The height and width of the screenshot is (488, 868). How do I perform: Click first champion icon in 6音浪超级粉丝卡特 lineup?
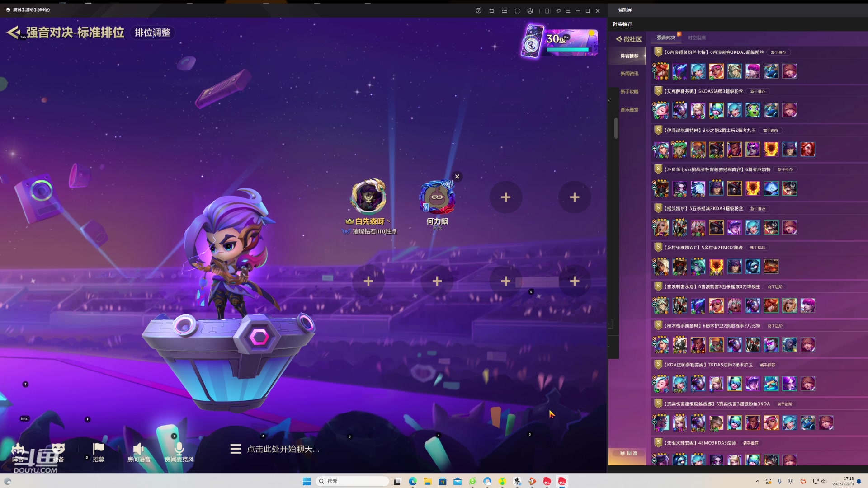661,71
